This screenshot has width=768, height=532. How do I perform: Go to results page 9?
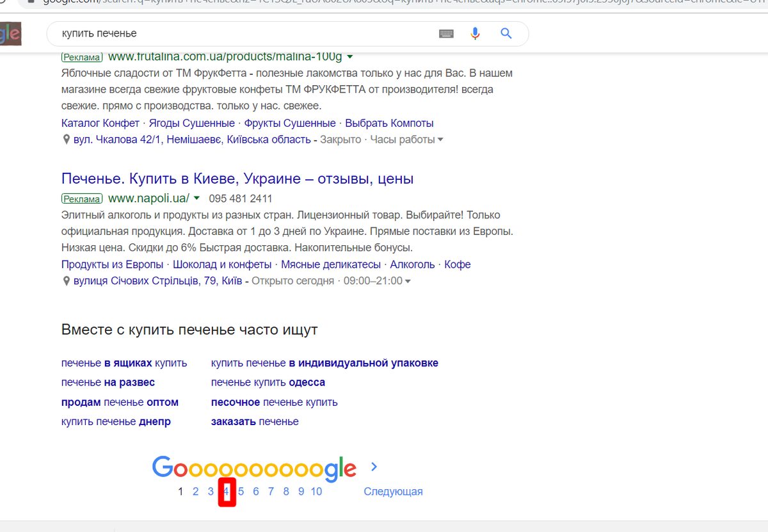pyautogui.click(x=301, y=492)
